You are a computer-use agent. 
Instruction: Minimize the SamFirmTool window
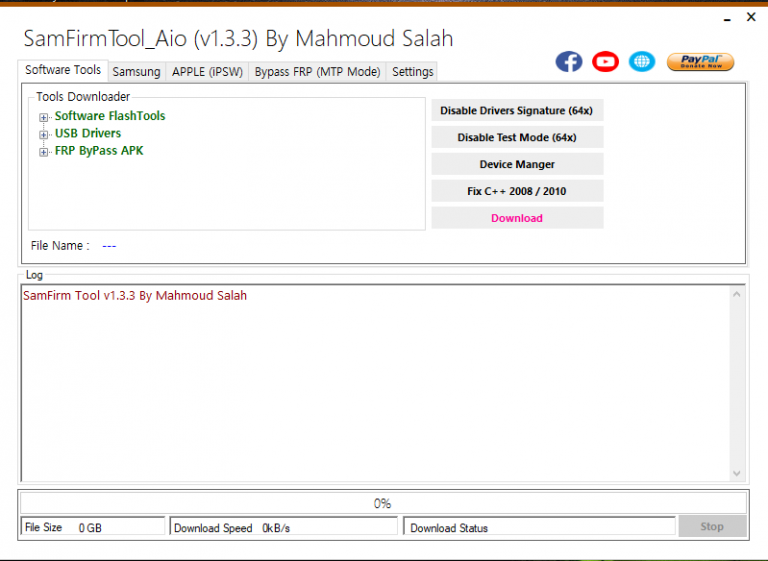[727, 18]
